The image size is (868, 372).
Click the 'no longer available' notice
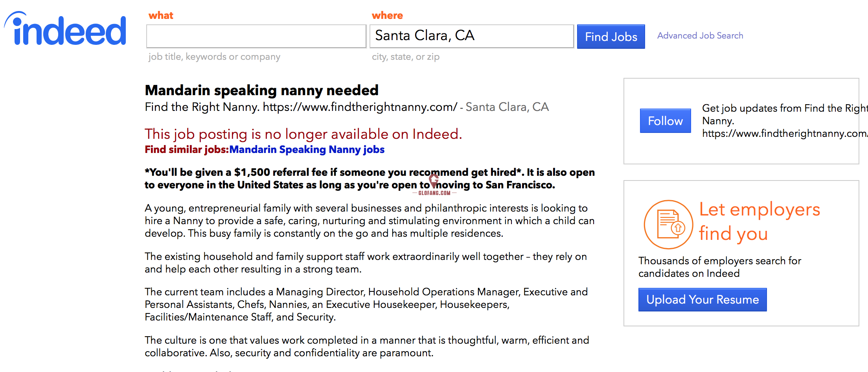coord(303,134)
